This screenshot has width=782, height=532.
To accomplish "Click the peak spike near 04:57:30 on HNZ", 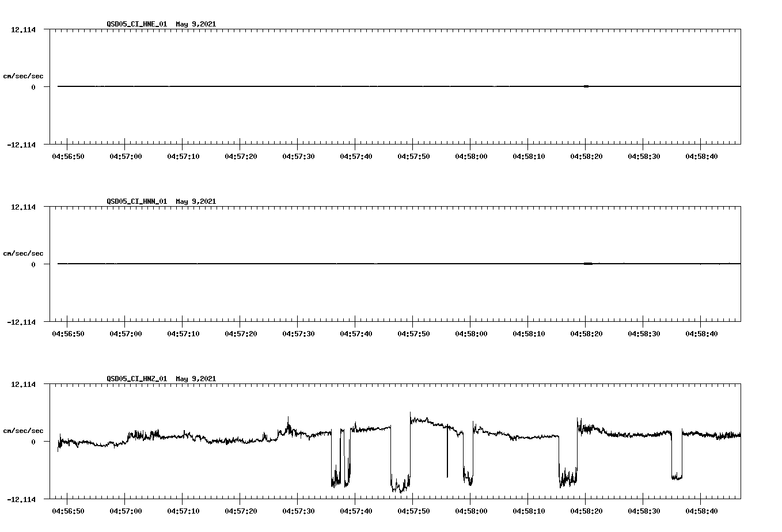I will pos(287,416).
